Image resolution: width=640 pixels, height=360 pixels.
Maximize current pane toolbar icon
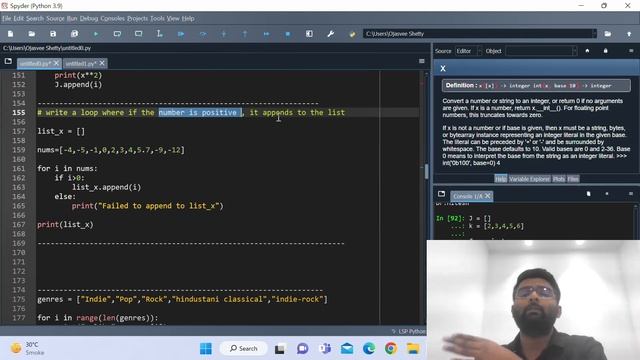click(309, 34)
